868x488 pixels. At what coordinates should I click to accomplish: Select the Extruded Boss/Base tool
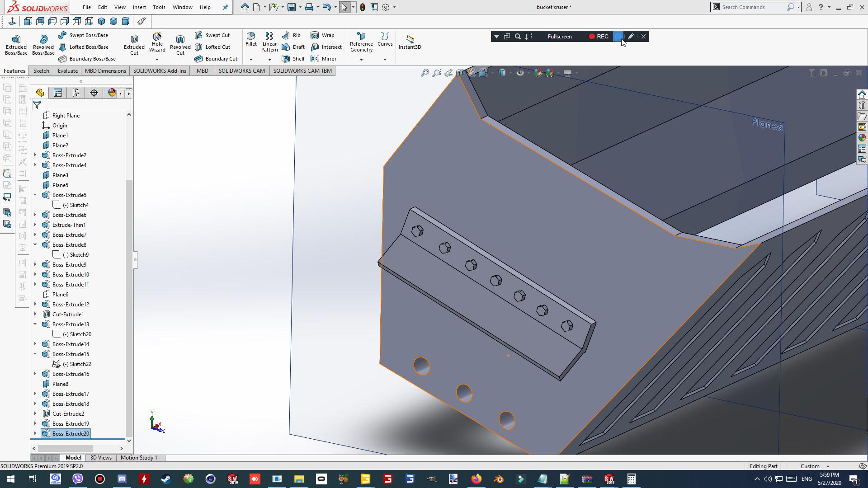pyautogui.click(x=16, y=45)
